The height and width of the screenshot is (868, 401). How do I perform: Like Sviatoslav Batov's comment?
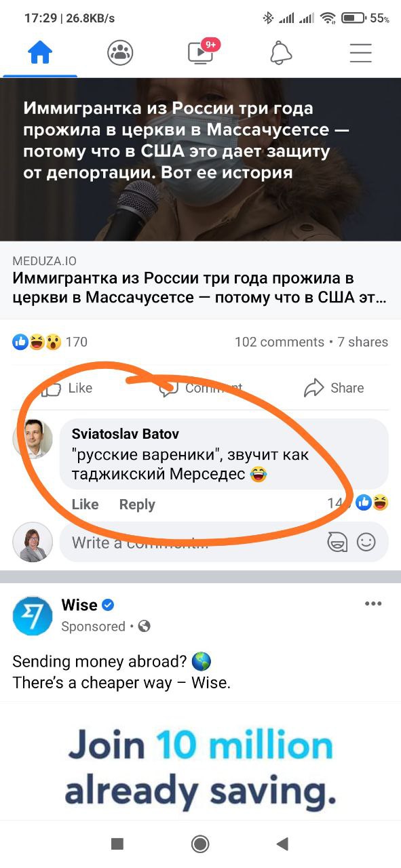click(x=85, y=505)
